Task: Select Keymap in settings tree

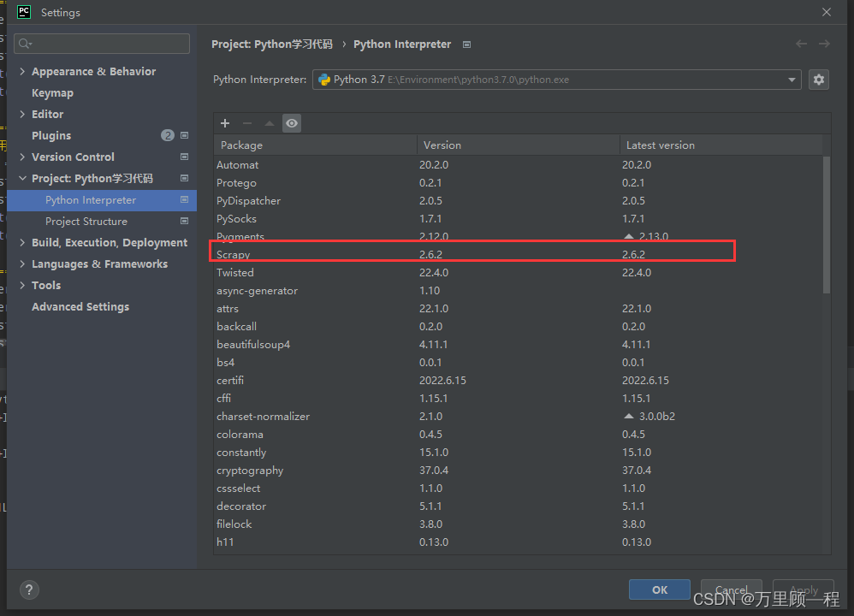Action: (52, 93)
